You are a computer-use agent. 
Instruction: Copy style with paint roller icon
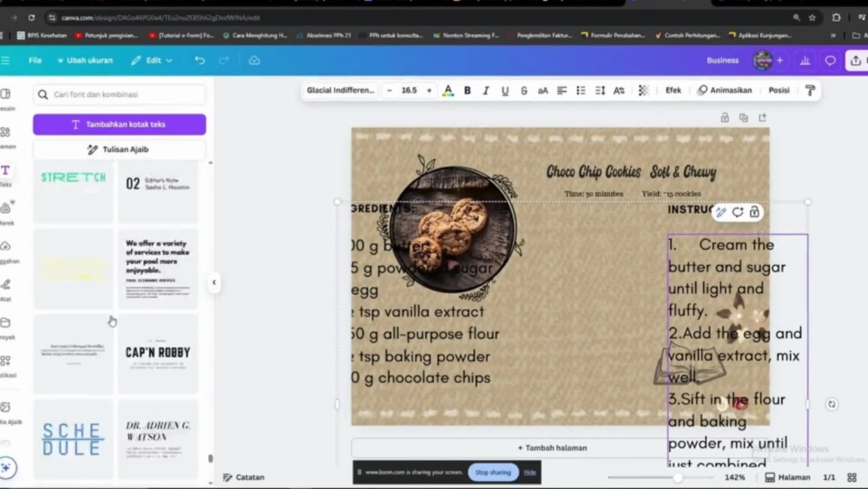[810, 90]
